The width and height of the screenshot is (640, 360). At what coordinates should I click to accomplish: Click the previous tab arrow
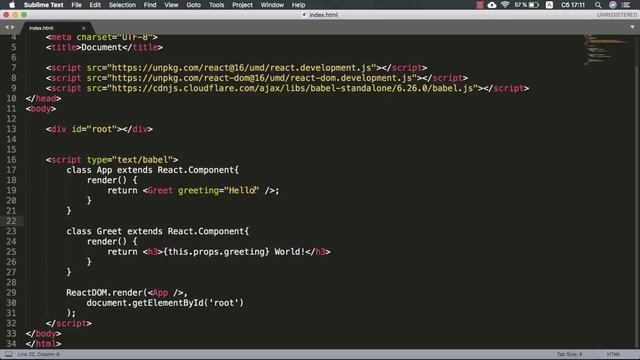pyautogui.click(x=7, y=27)
